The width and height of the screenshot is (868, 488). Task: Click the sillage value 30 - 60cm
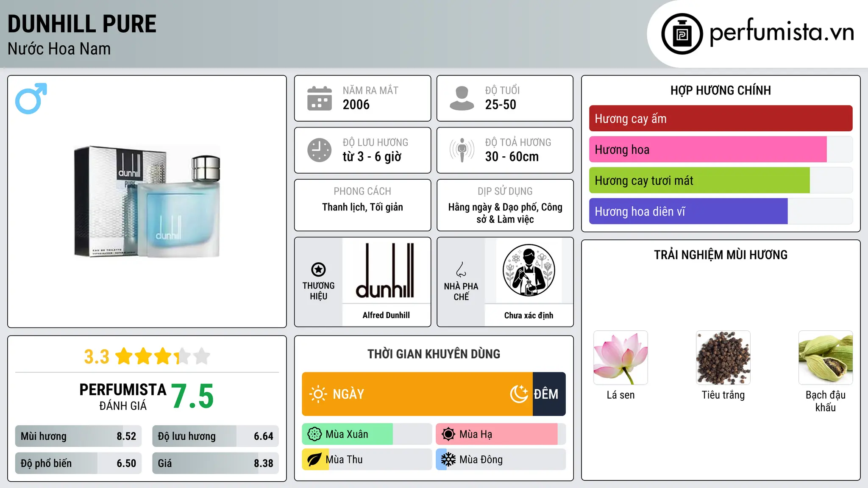[512, 157]
